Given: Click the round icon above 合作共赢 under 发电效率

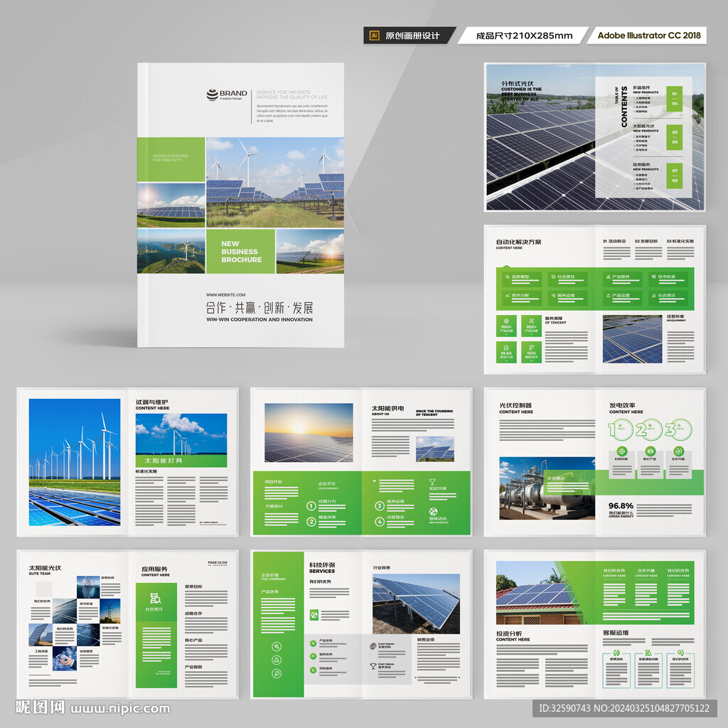Looking at the screenshot, I should point(678,451).
